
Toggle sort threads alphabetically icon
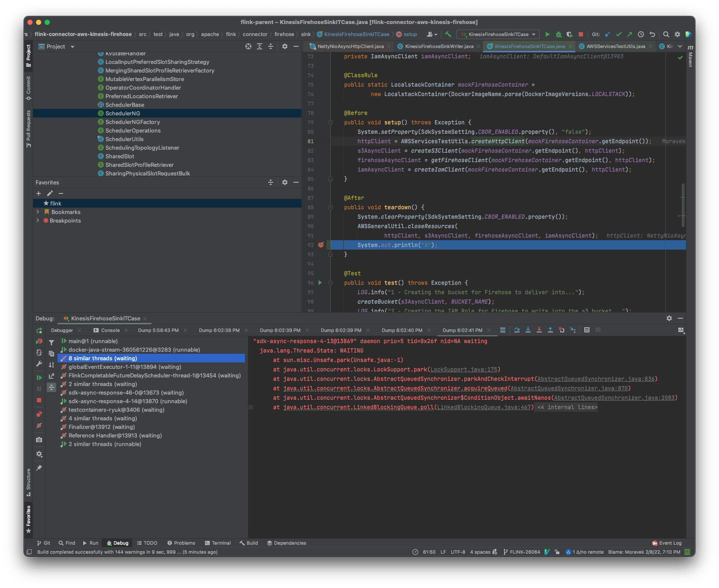tap(51, 365)
